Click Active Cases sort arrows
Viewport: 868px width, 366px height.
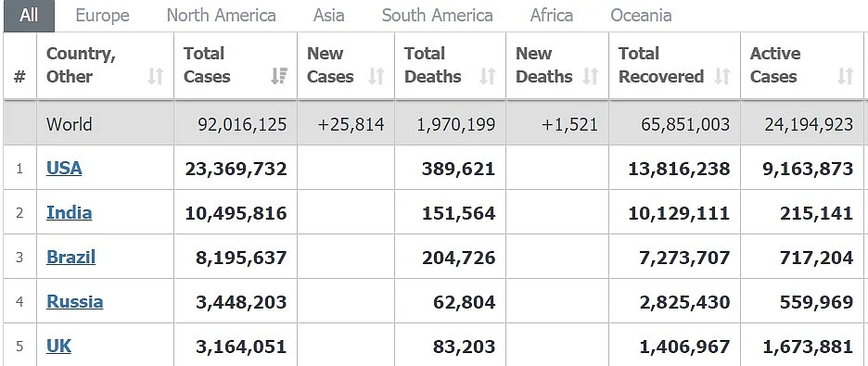tap(845, 76)
